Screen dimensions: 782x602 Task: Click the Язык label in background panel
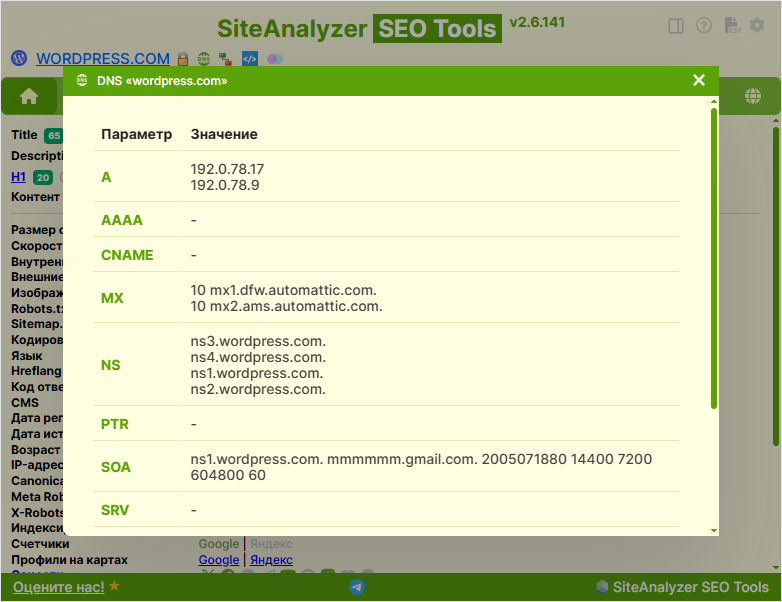27,356
